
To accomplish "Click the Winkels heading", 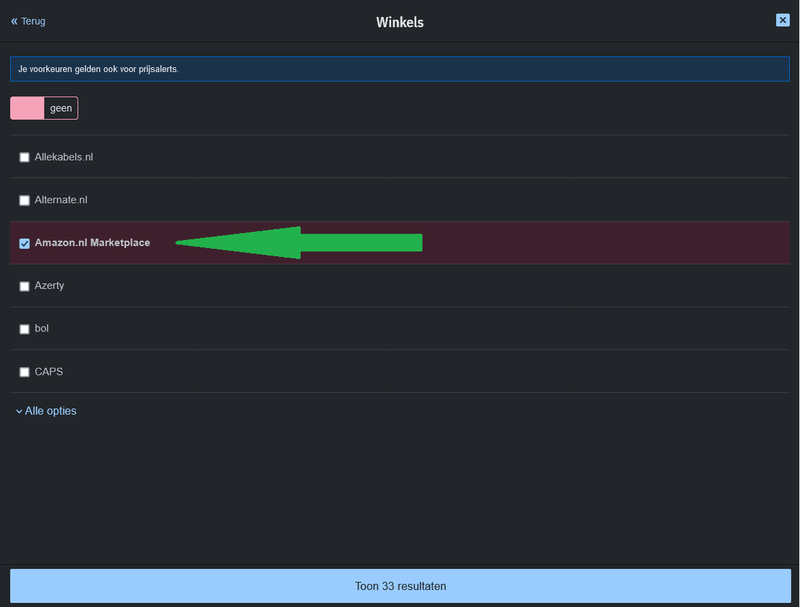I will point(400,22).
